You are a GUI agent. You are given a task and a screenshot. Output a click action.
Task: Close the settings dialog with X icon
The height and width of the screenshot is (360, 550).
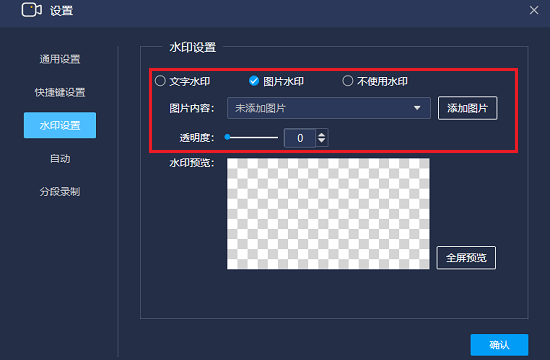pyautogui.click(x=534, y=10)
